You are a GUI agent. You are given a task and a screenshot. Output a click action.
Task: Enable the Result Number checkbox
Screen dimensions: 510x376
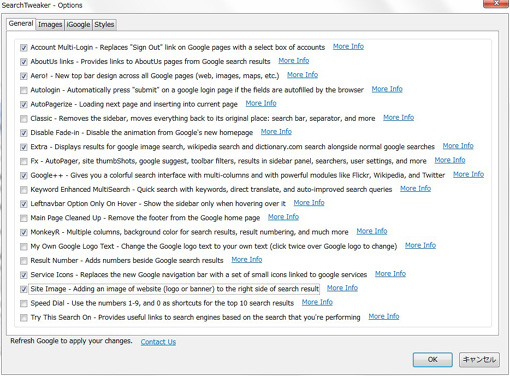pyautogui.click(x=23, y=261)
